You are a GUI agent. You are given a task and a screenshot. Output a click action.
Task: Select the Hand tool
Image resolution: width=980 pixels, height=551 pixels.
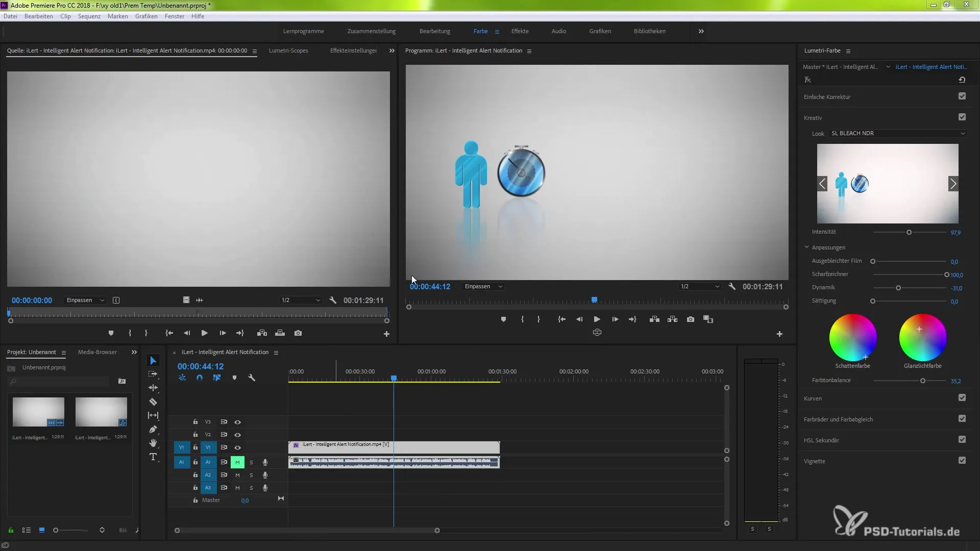click(153, 443)
